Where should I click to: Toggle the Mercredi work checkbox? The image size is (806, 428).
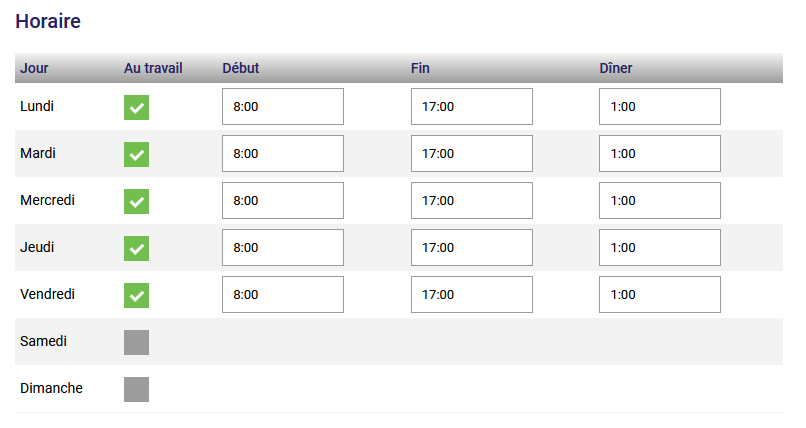click(x=136, y=201)
